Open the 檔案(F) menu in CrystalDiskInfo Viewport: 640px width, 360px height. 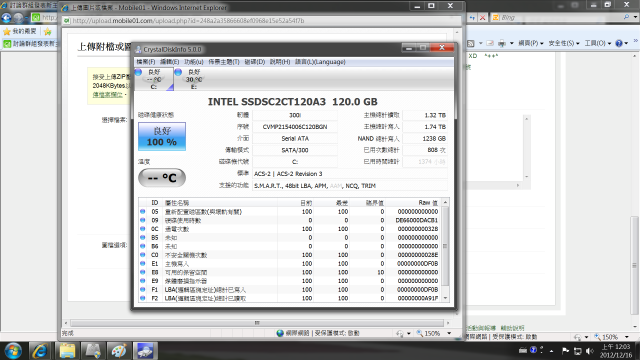pyautogui.click(x=146, y=62)
